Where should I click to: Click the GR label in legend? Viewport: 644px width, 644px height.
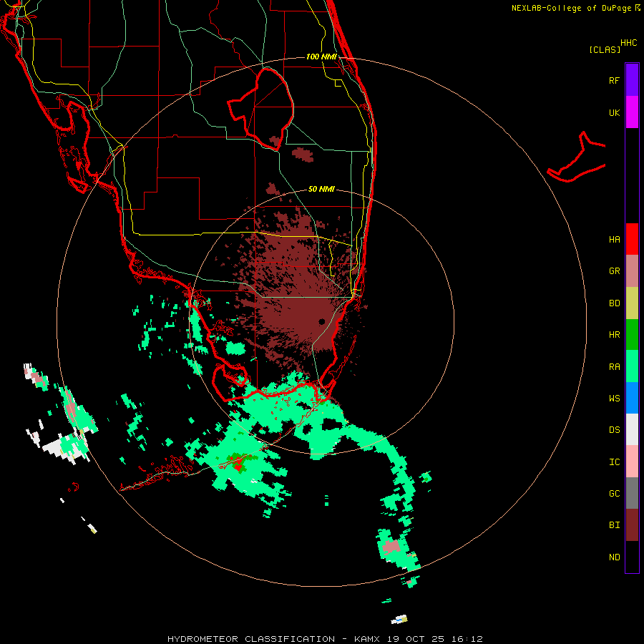[614, 271]
